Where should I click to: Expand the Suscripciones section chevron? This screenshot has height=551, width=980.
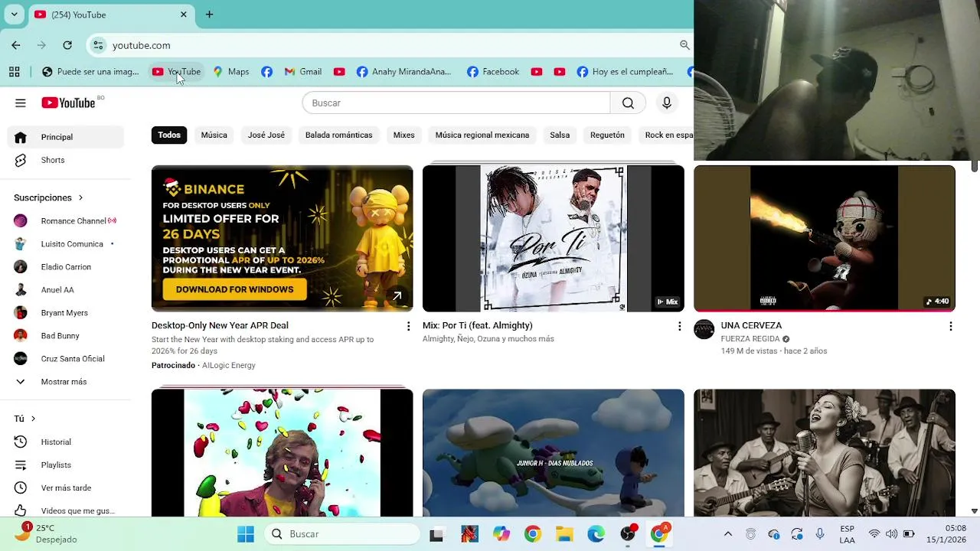(80, 197)
